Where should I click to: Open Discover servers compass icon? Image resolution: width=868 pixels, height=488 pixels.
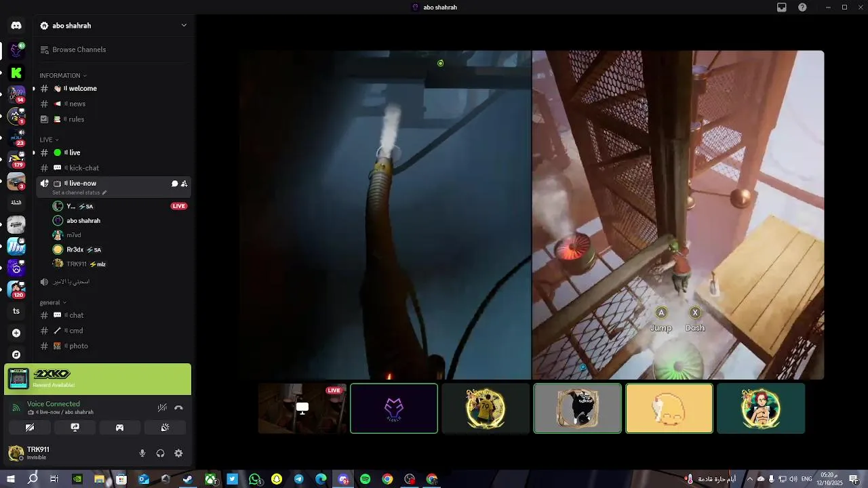tap(16, 354)
